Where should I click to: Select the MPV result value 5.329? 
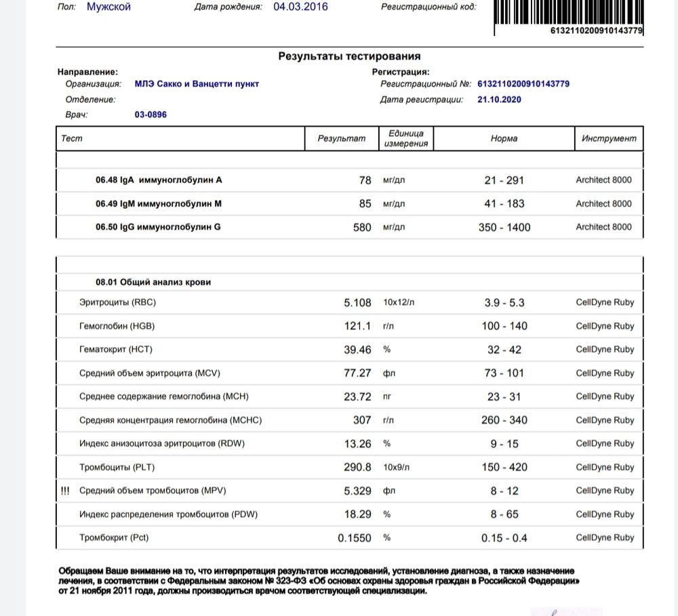click(357, 491)
